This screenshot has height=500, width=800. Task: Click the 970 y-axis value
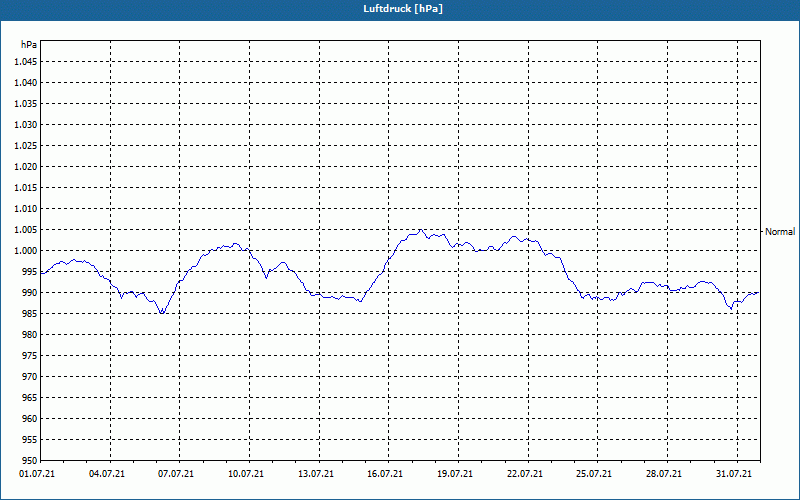coord(30,377)
